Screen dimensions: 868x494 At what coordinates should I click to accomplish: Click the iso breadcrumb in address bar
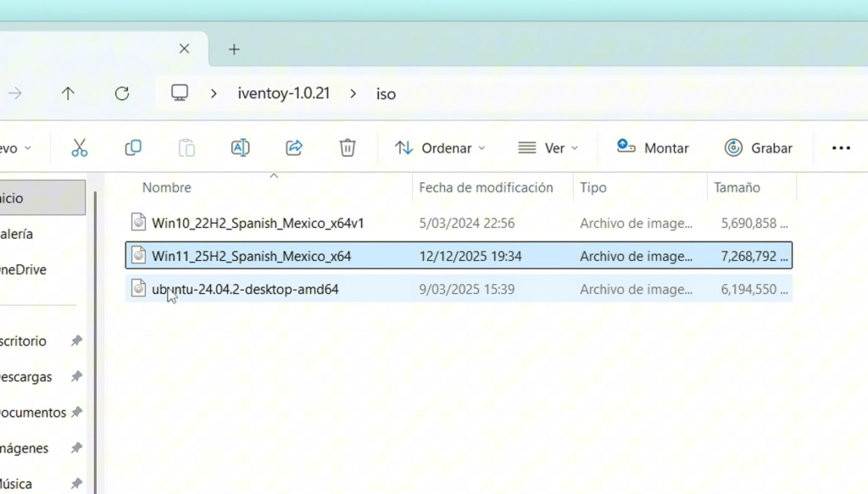click(386, 94)
